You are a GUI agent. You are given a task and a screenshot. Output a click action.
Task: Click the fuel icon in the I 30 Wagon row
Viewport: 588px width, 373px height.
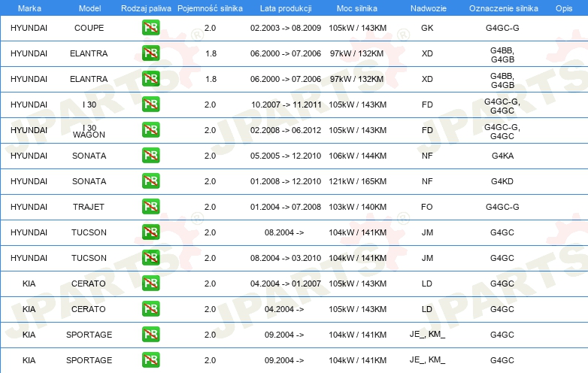(x=150, y=130)
